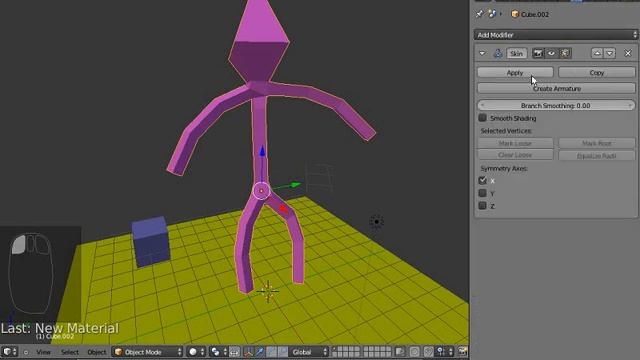Open the snap element type selector
Screen dimensions: 640x360
(x=444, y=352)
